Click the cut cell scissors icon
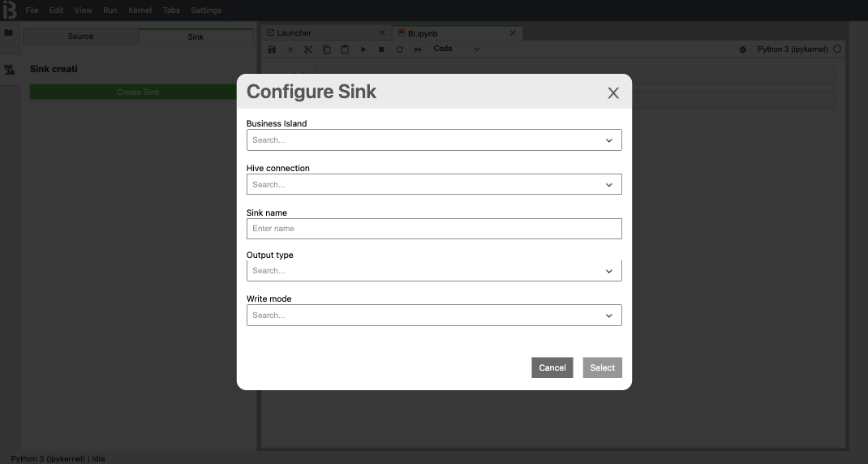The image size is (868, 464). (308, 49)
